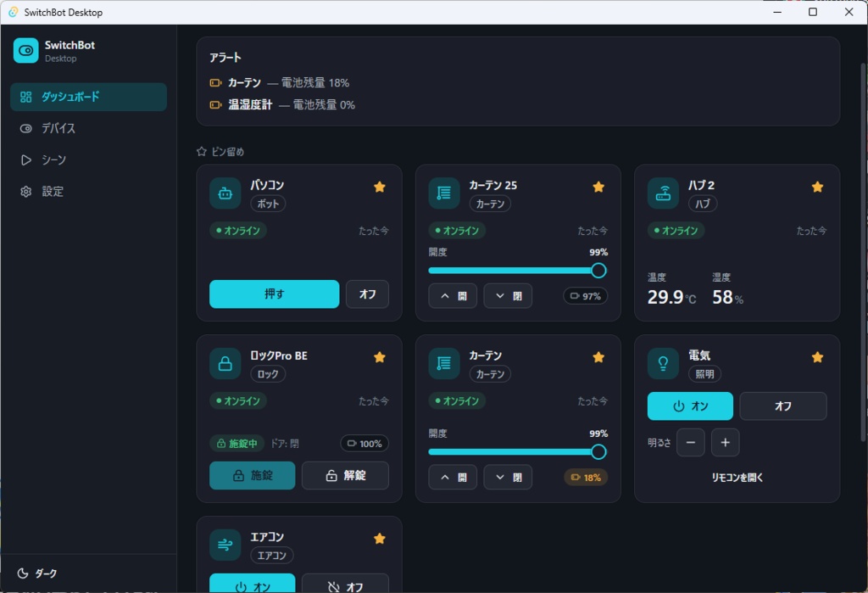Click the 施錠 lock button

coord(253,476)
